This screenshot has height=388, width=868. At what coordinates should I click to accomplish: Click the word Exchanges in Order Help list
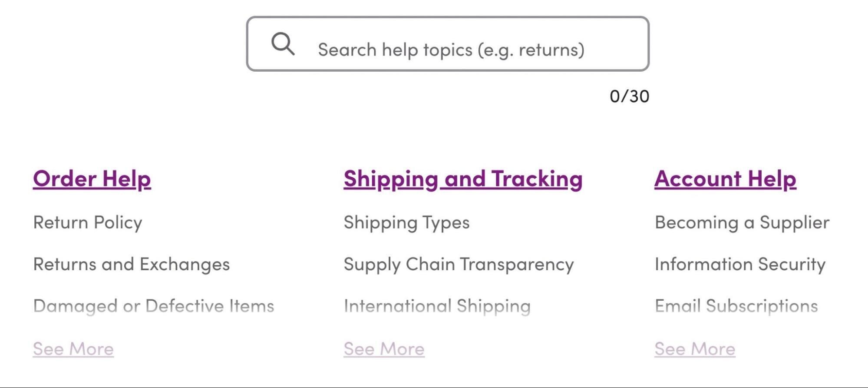pos(185,264)
